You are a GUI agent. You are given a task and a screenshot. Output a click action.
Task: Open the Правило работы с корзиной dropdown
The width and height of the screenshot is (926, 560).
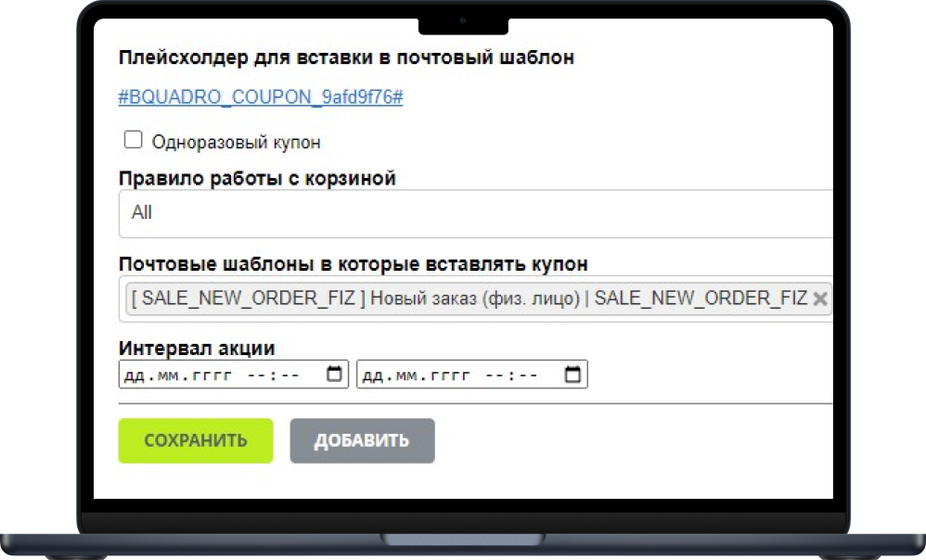[x=464, y=212]
